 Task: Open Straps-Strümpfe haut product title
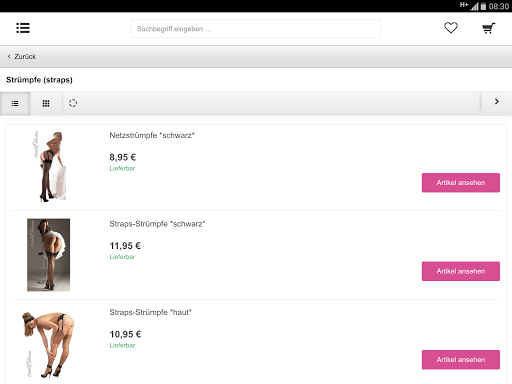[x=150, y=312]
